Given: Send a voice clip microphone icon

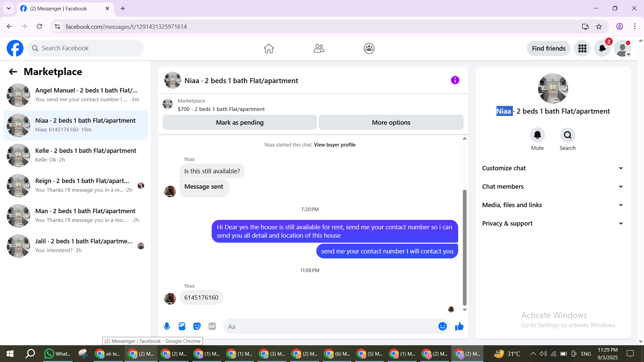Looking at the screenshot, I should click(167, 326).
